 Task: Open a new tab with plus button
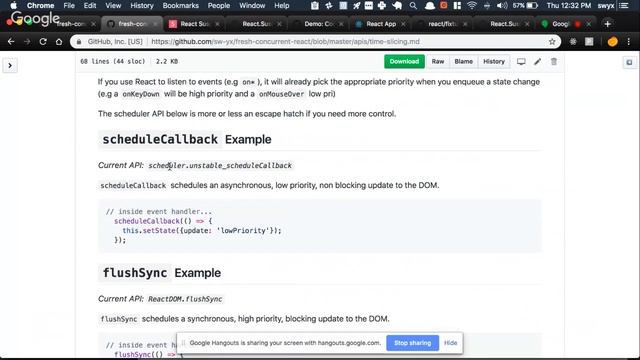point(607,24)
